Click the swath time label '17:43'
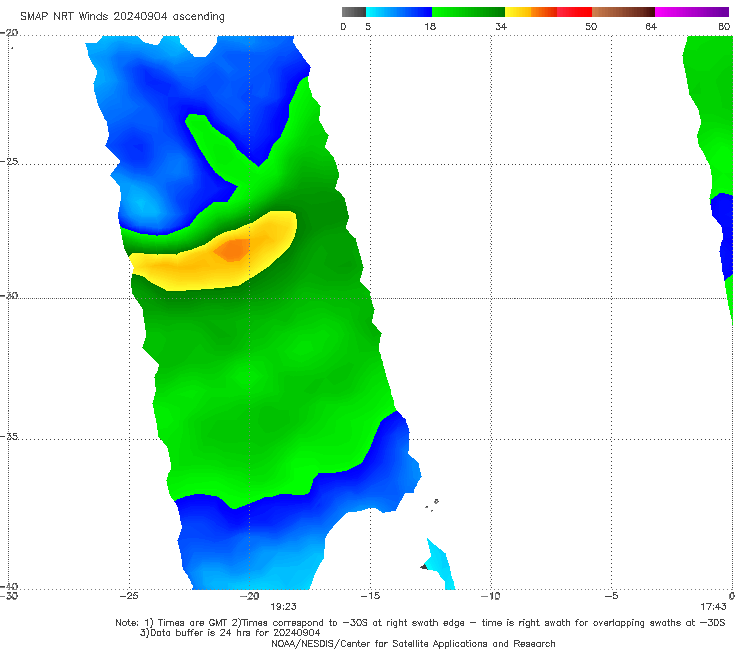This screenshot has width=740, height=650. click(x=713, y=607)
